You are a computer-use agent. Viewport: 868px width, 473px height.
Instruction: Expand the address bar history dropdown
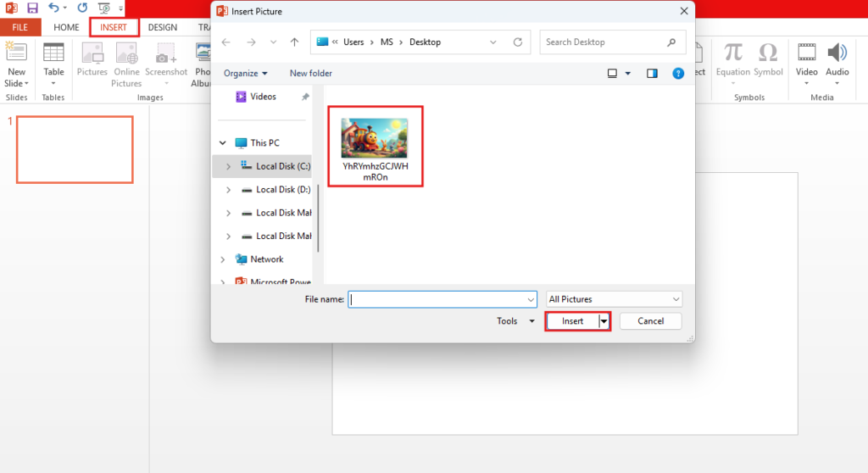[x=492, y=42]
